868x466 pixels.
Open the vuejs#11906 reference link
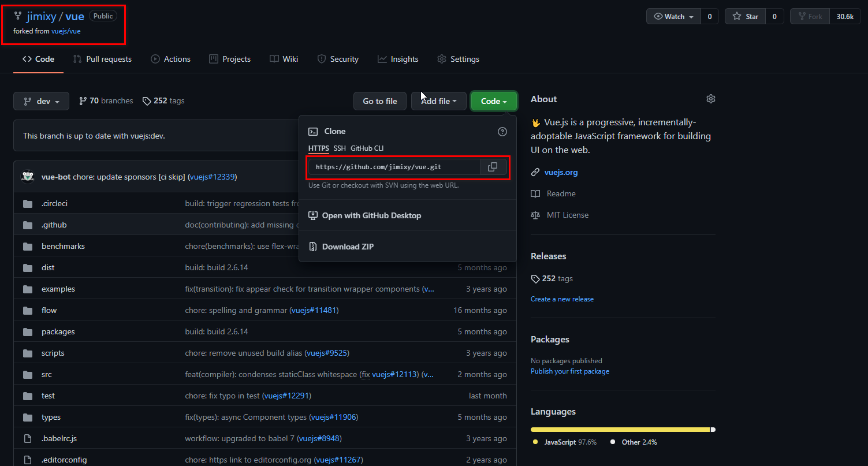[334, 417]
